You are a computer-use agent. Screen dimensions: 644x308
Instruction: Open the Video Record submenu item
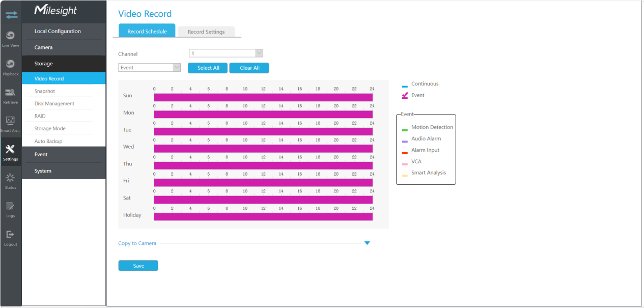(64, 78)
